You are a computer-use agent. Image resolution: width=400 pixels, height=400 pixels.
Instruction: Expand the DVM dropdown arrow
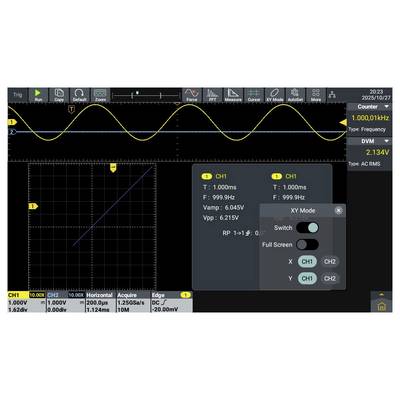tap(387, 141)
